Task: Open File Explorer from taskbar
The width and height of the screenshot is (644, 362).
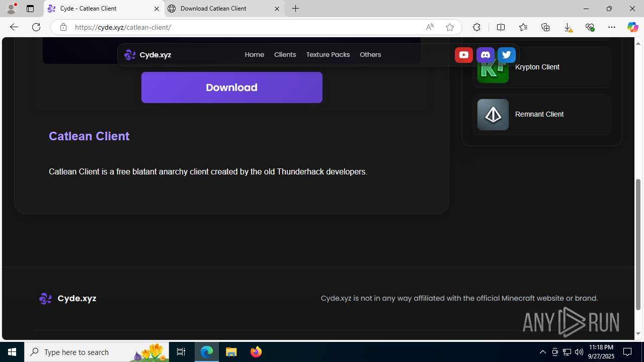Action: click(231, 352)
